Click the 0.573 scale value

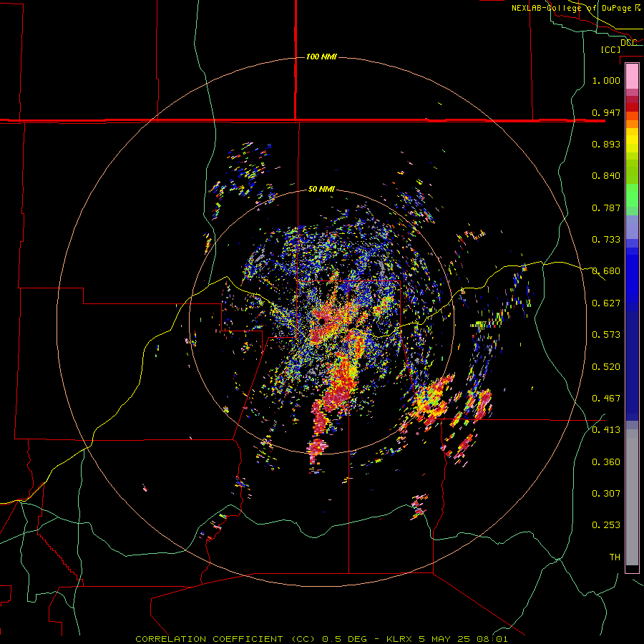(x=606, y=335)
